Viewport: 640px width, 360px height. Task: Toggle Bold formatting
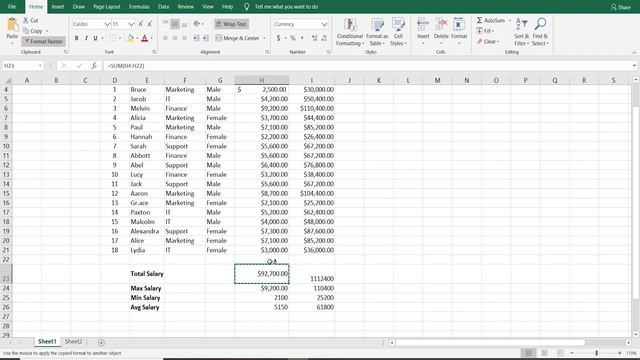pos(76,38)
